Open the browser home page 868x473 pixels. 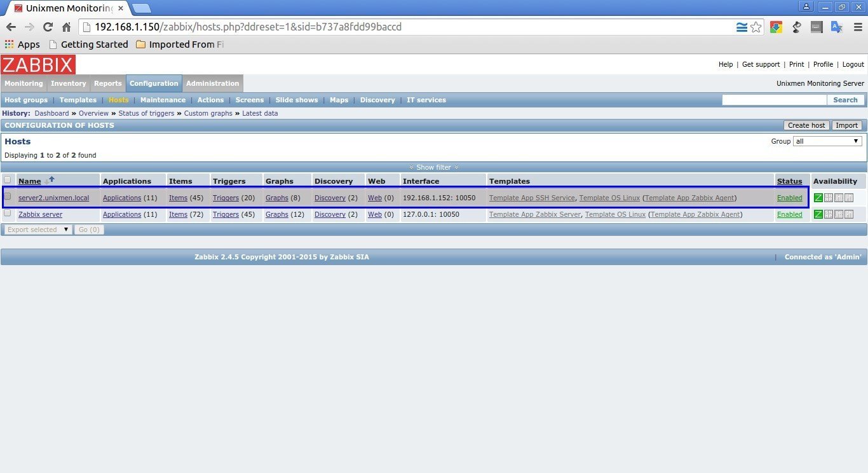coord(66,27)
